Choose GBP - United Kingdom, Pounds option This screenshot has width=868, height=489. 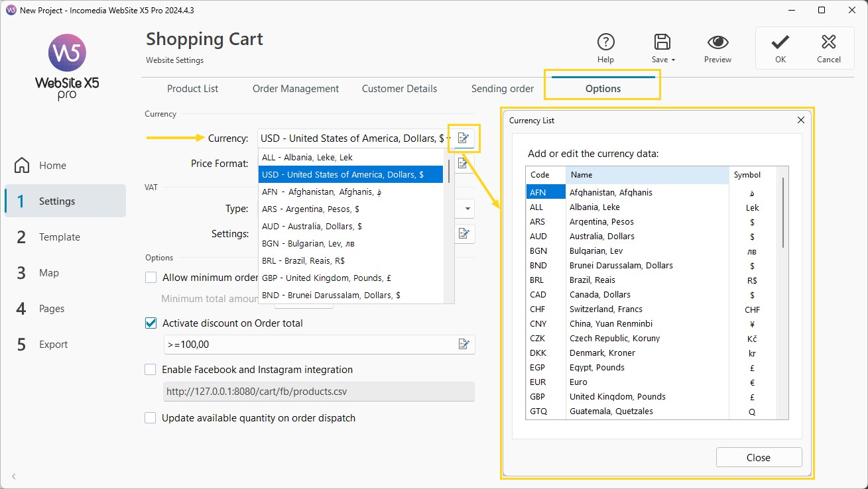351,278
